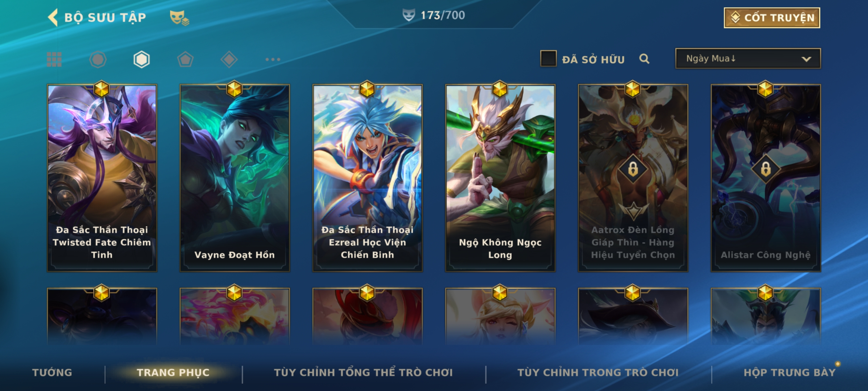
Task: Select the pentagon rarity filter icon
Action: tap(185, 59)
